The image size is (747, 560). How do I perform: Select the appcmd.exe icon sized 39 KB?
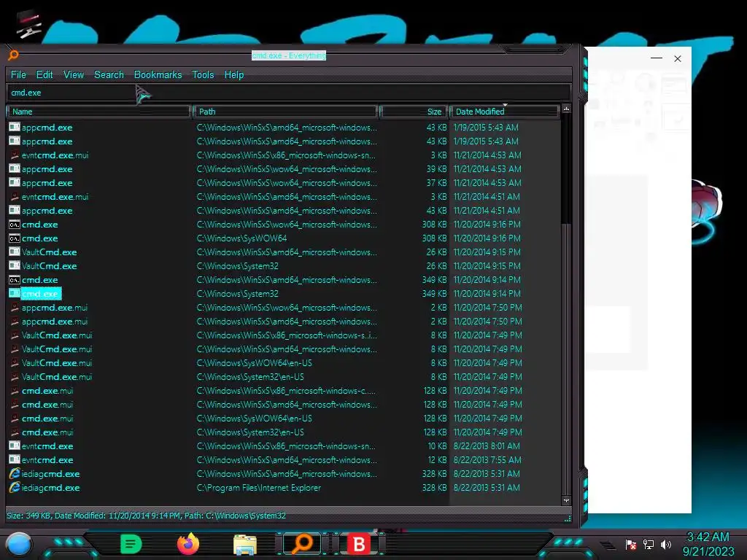(x=15, y=168)
